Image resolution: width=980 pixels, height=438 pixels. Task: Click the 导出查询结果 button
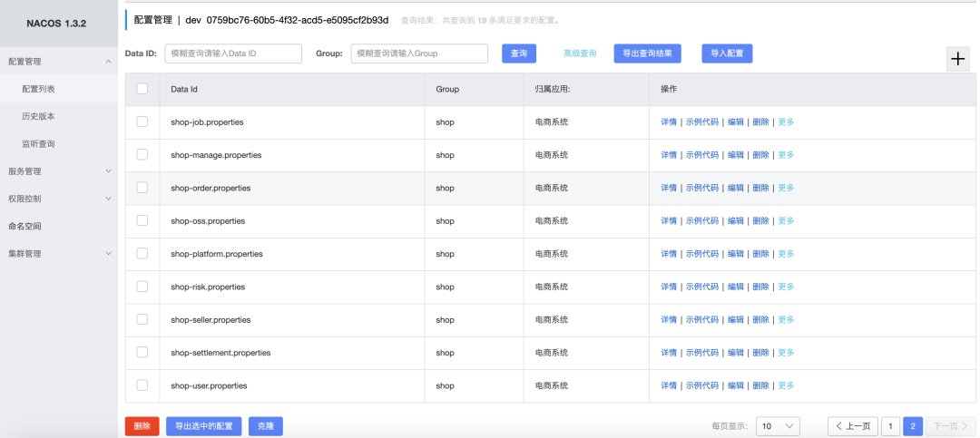click(648, 54)
